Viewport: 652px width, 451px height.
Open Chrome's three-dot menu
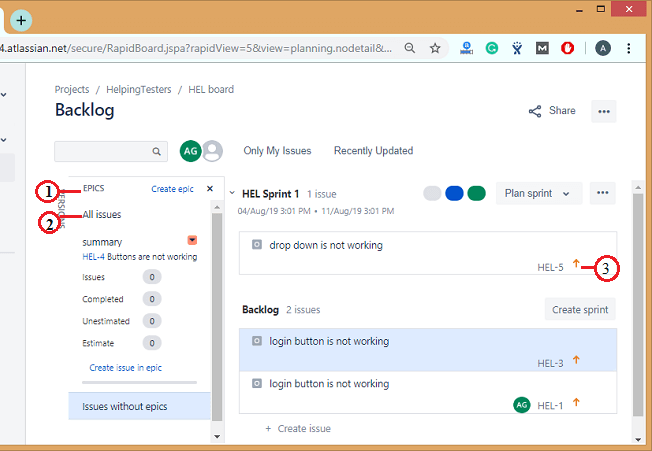tap(629, 49)
